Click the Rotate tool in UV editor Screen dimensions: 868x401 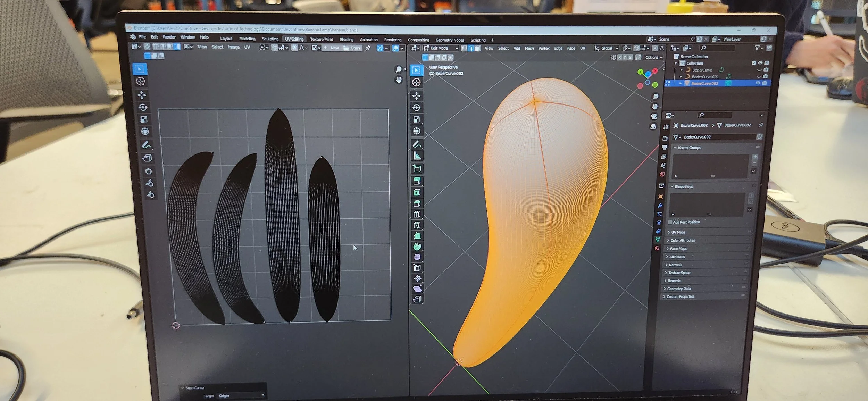pyautogui.click(x=143, y=107)
